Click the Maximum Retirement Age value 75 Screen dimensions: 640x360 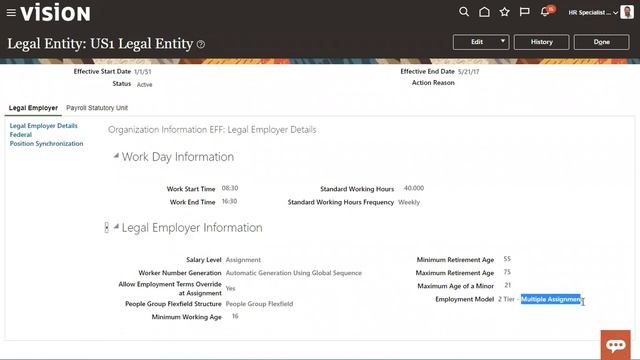click(x=507, y=272)
